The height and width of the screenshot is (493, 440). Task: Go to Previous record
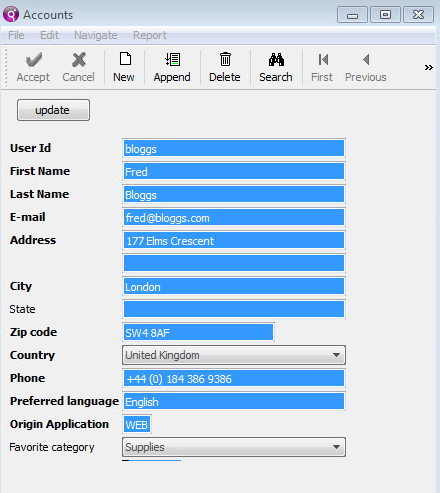pyautogui.click(x=366, y=67)
